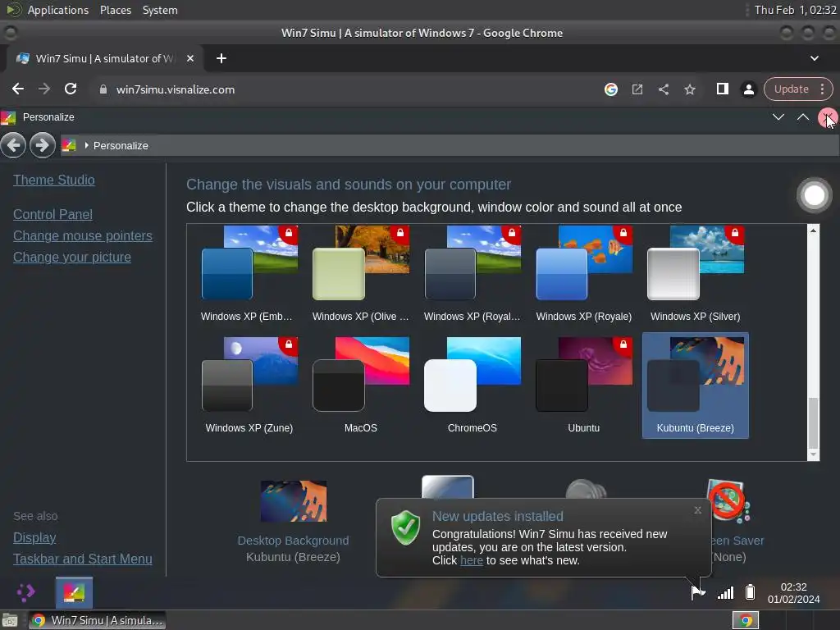Apply the MacOS theme
Screen dimensions: 840x630
361,385
